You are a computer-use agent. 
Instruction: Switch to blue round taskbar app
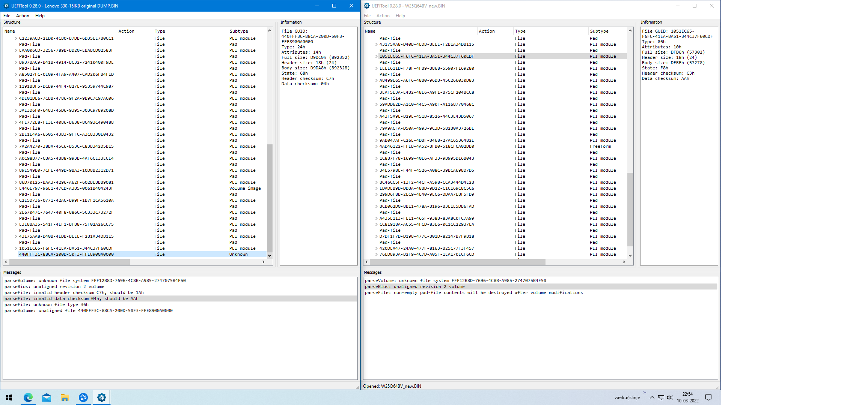83,397
